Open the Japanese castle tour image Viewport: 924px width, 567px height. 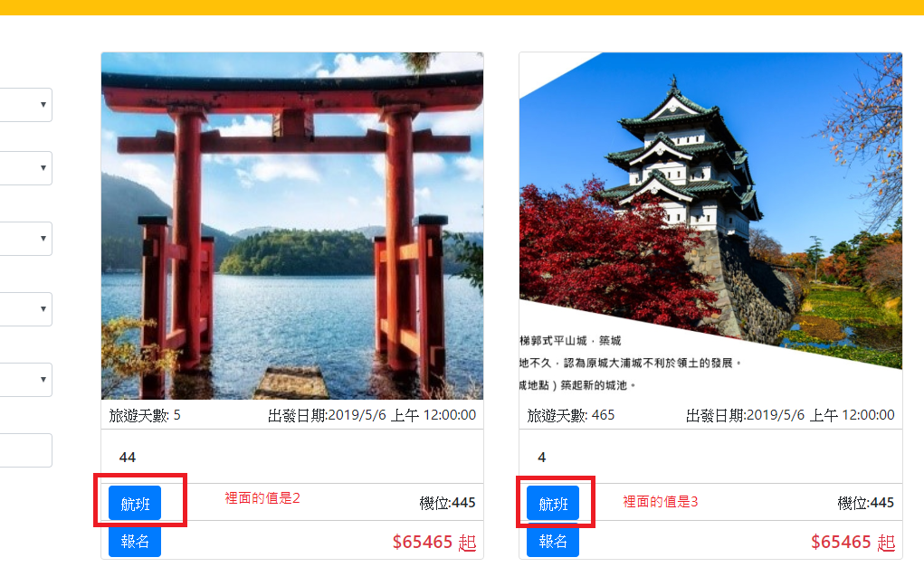pyautogui.click(x=710, y=226)
